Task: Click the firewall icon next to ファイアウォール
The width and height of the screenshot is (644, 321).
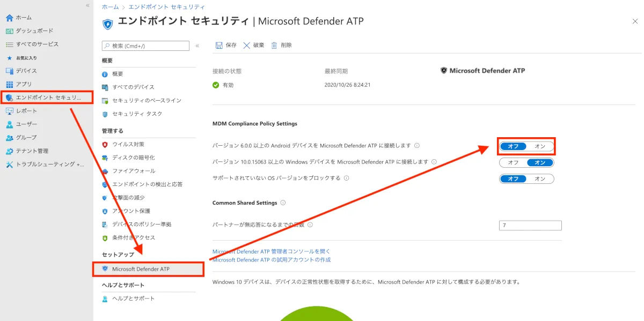Action: click(x=105, y=171)
